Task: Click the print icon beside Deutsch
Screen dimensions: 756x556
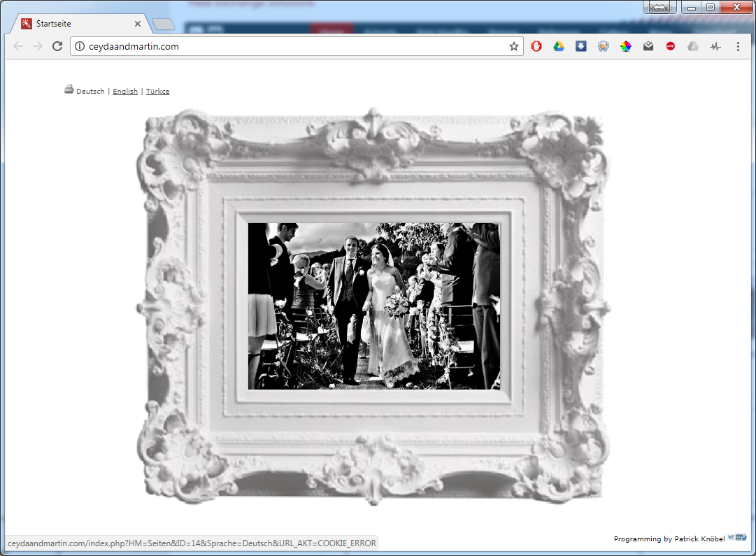Action: click(69, 90)
